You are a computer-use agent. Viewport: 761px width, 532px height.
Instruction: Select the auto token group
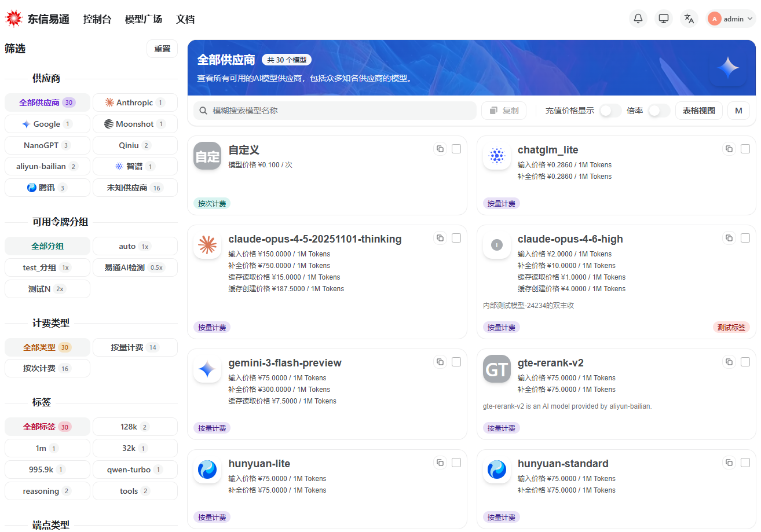point(135,246)
